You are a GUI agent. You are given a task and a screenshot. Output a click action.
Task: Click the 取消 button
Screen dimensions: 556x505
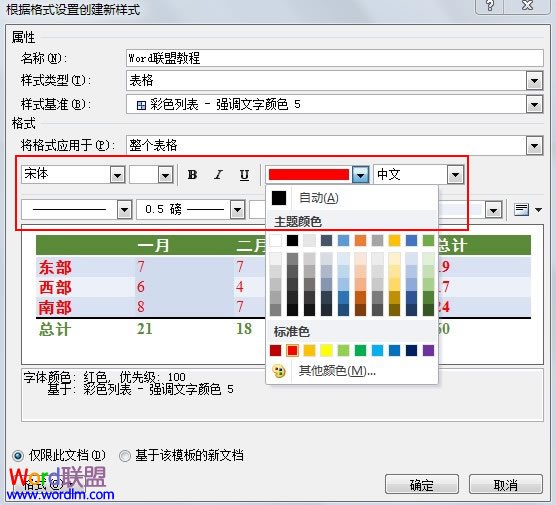click(x=506, y=484)
